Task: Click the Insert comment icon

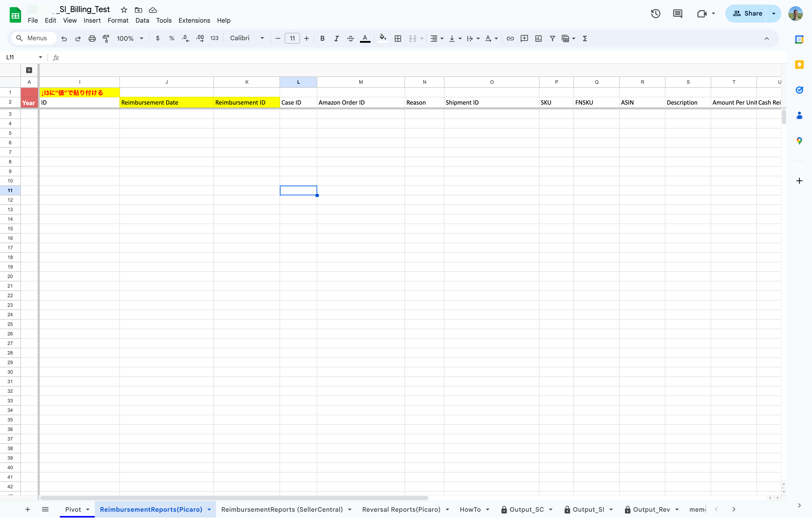Action: 524,38
